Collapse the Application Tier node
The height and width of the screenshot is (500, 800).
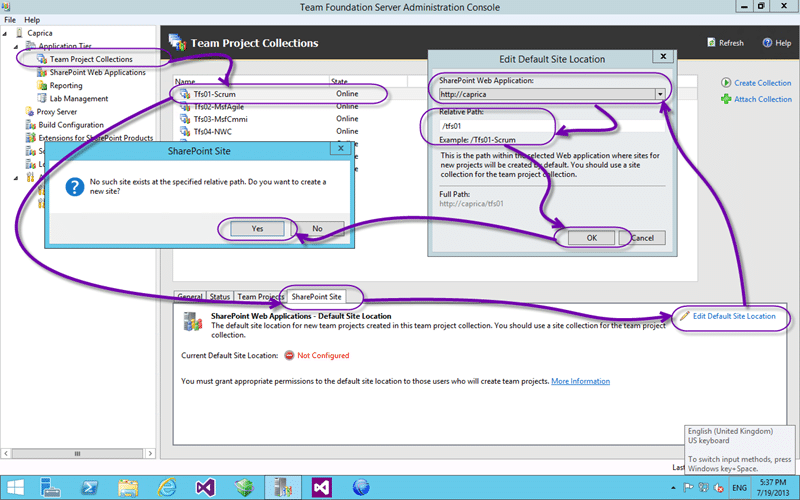click(x=16, y=46)
